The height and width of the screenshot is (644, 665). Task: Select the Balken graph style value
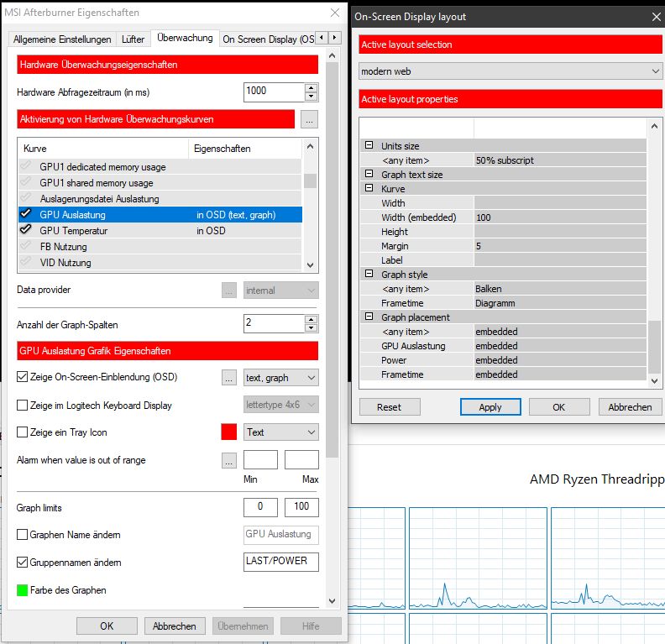(560, 289)
